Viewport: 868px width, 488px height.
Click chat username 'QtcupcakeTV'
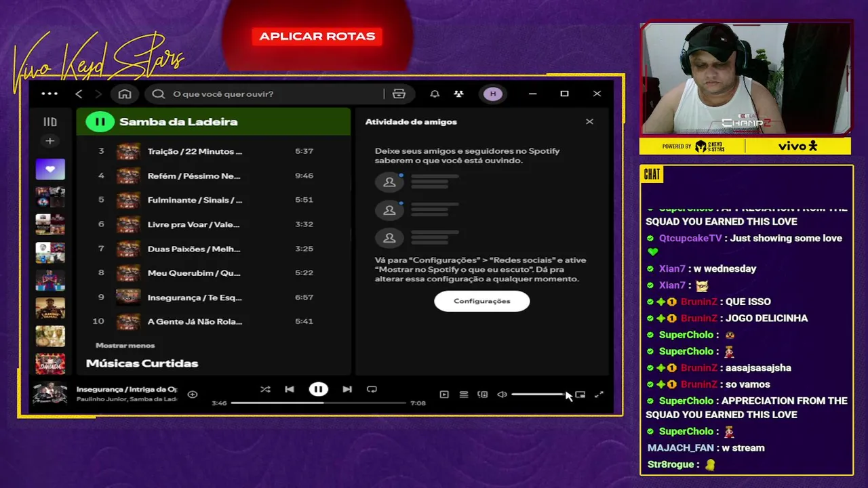coord(690,239)
